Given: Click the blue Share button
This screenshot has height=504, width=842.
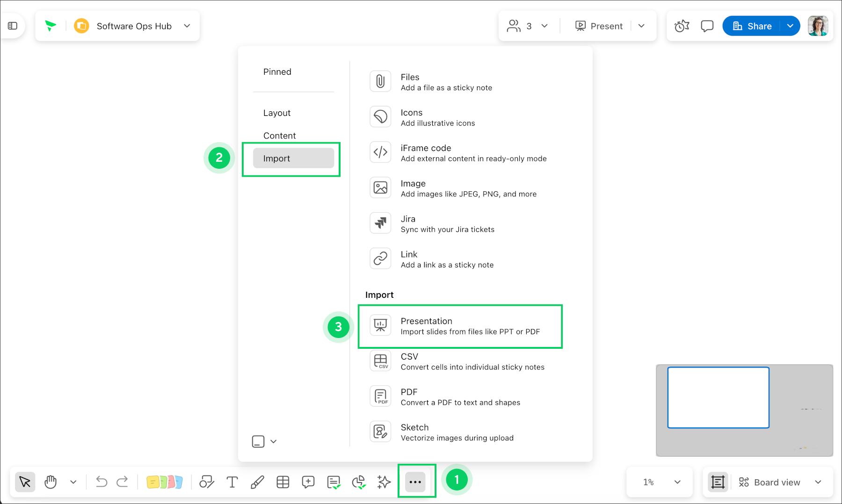Looking at the screenshot, I should [x=752, y=26].
